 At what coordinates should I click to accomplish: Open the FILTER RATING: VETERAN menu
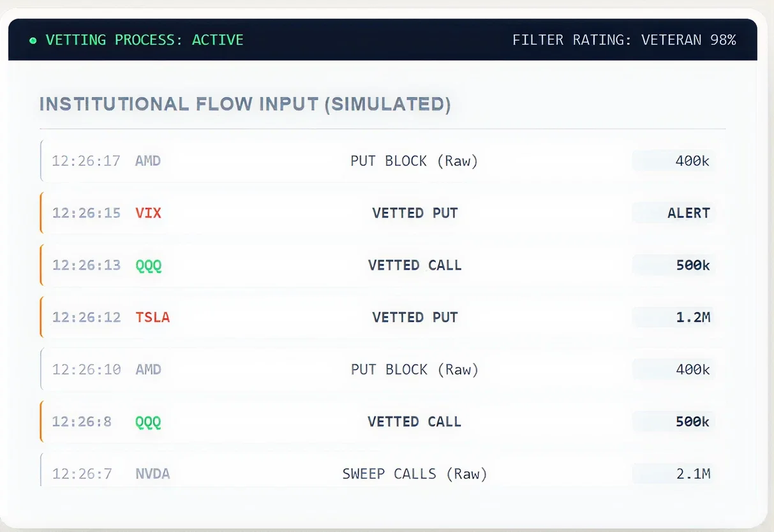624,40
